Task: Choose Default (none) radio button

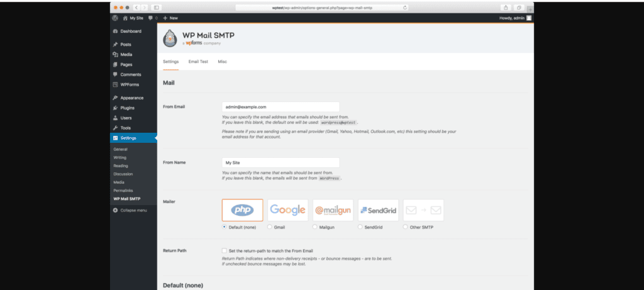Action: 225,226
